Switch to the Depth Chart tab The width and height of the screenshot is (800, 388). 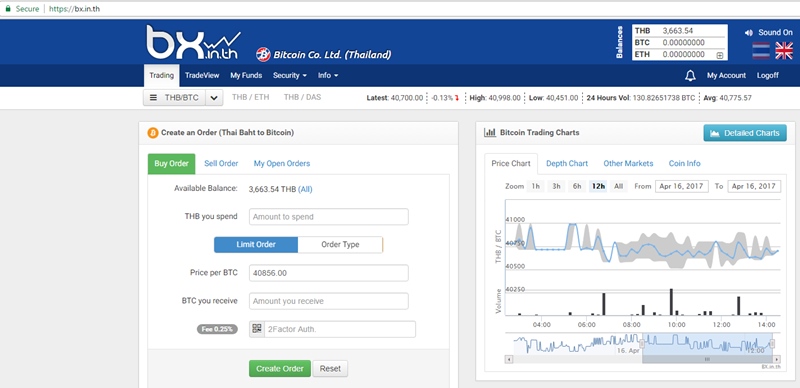pyautogui.click(x=567, y=163)
